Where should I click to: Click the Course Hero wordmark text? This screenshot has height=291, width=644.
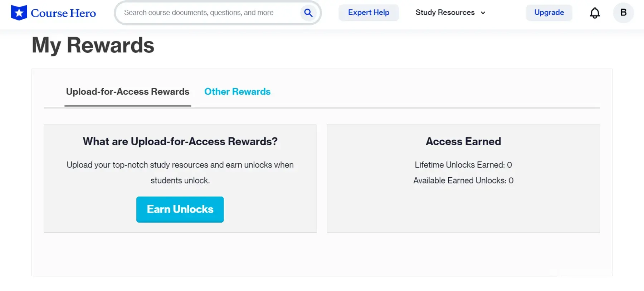pos(63,13)
